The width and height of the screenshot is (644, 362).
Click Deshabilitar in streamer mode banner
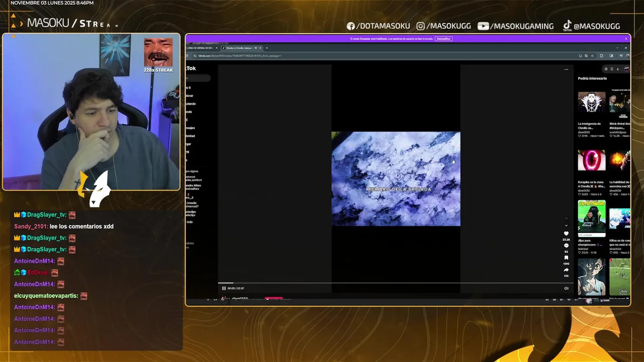443,39
